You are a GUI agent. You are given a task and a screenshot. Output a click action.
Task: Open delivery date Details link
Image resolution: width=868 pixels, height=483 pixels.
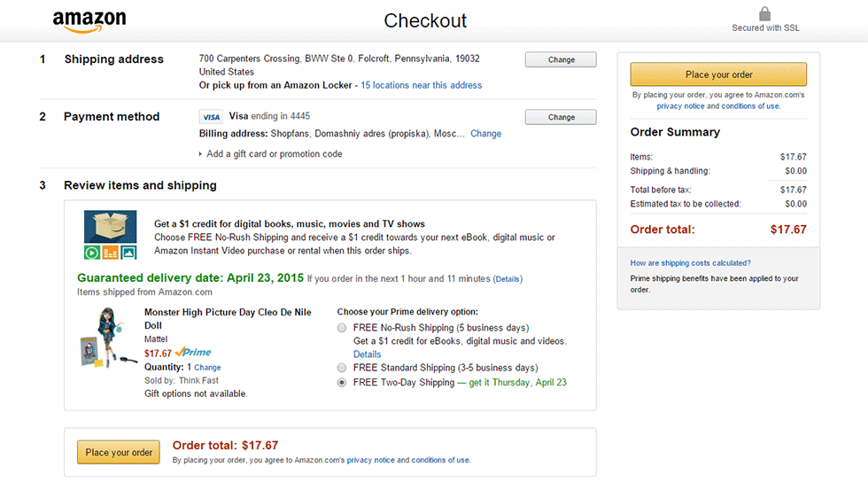click(x=508, y=279)
